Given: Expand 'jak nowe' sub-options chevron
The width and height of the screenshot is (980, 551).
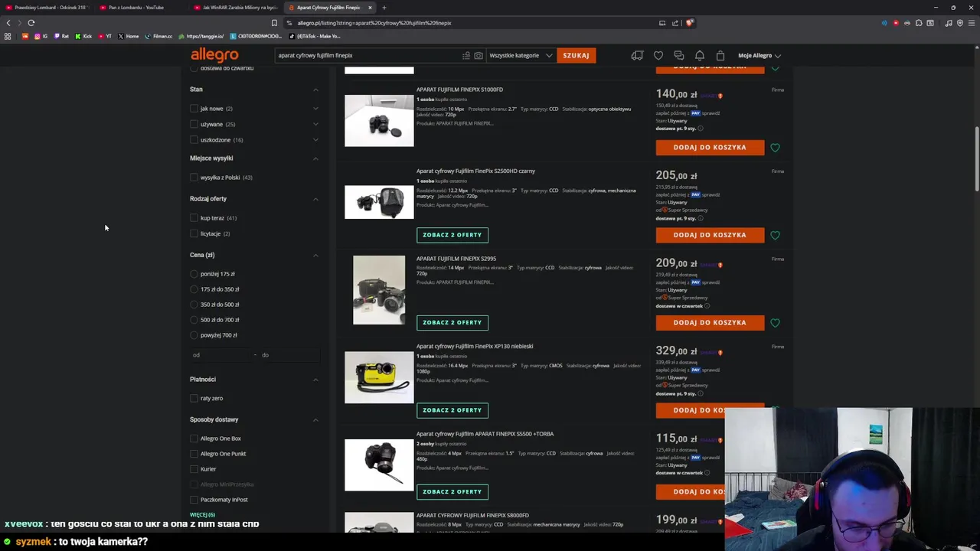Looking at the screenshot, I should click(x=315, y=109).
